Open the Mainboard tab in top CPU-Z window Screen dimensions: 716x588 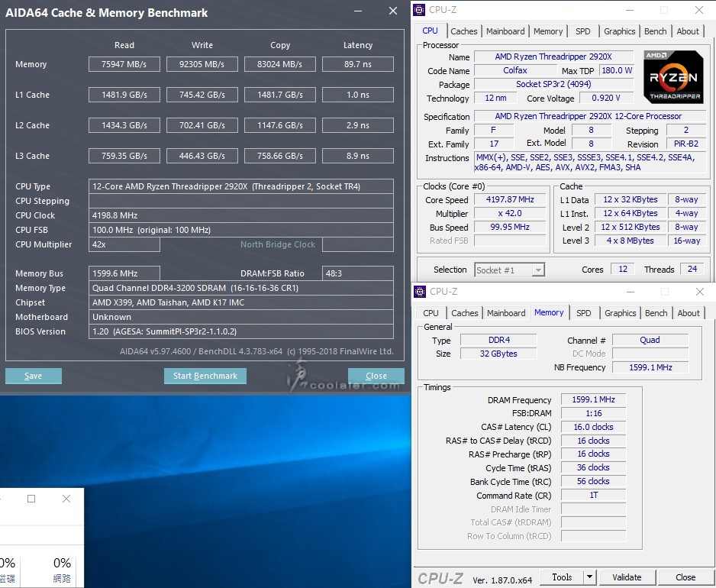pyautogui.click(x=505, y=31)
